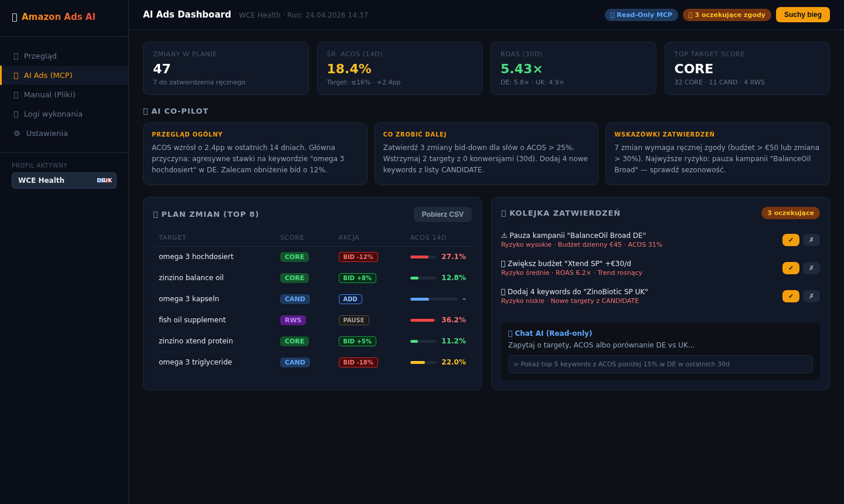Open the Wskazówki zatwierdzeń card
The height and width of the screenshot is (504, 844).
717,154
